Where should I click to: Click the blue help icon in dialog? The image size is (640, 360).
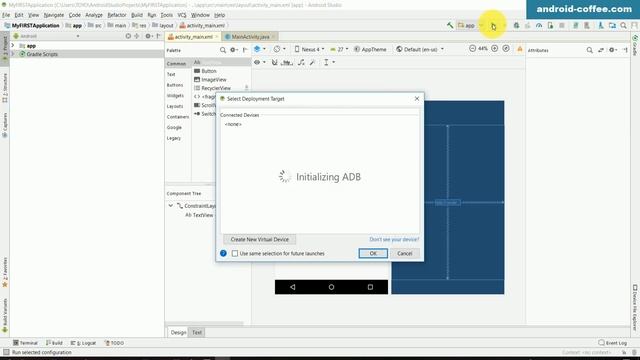coord(223,253)
